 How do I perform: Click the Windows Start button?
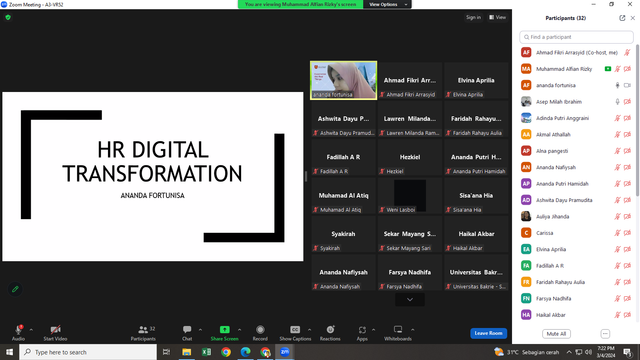[x=9, y=352]
